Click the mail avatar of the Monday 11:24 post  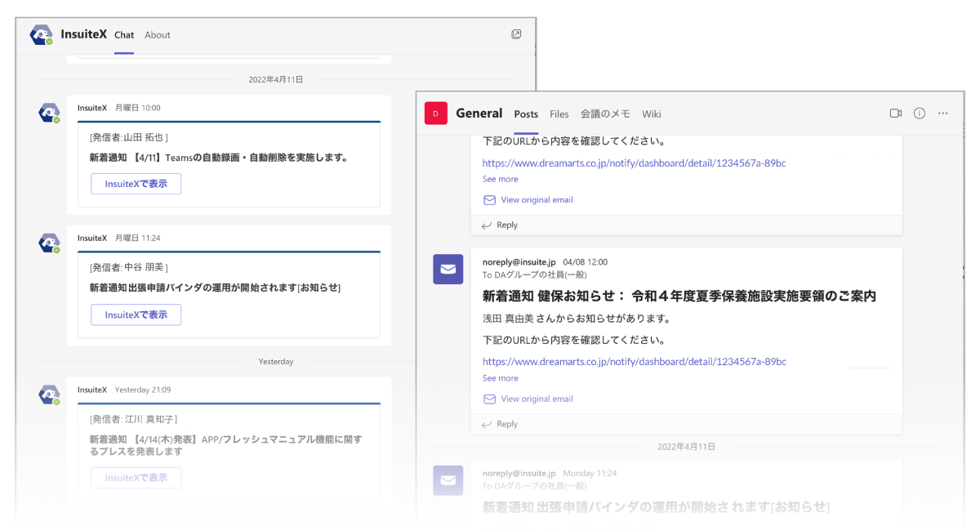448,480
